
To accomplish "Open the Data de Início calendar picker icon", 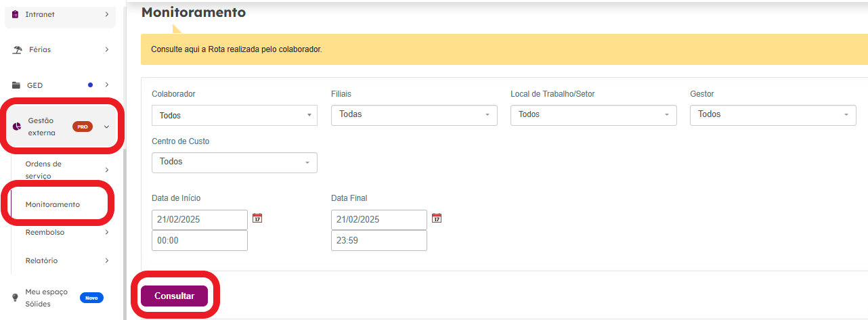I will pyautogui.click(x=257, y=218).
